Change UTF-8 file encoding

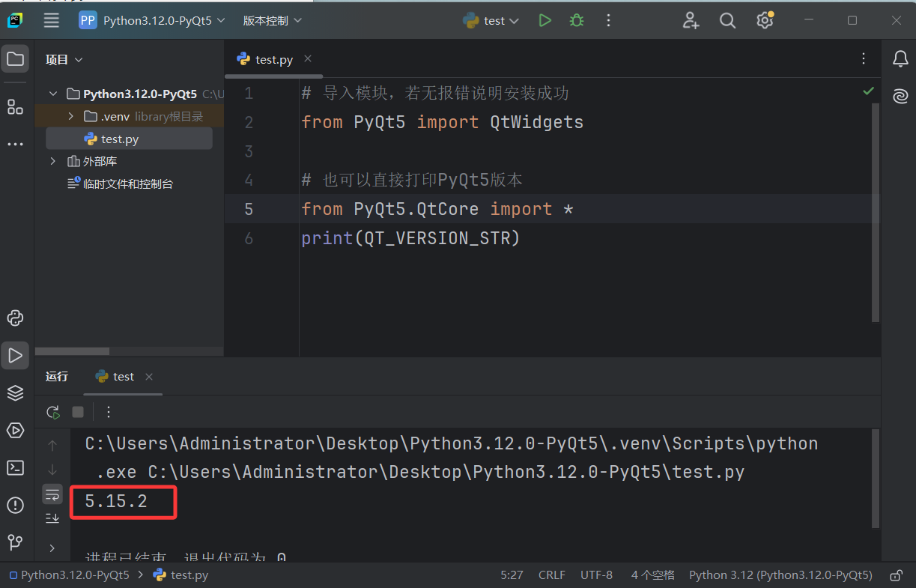(x=596, y=575)
